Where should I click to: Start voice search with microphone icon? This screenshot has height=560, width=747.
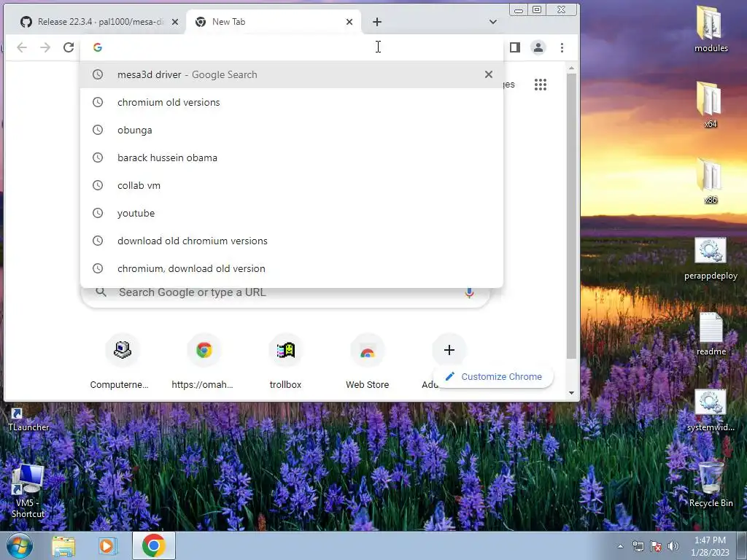(469, 292)
